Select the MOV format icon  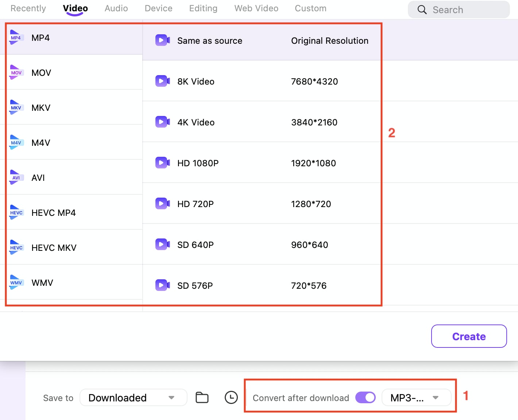16,72
